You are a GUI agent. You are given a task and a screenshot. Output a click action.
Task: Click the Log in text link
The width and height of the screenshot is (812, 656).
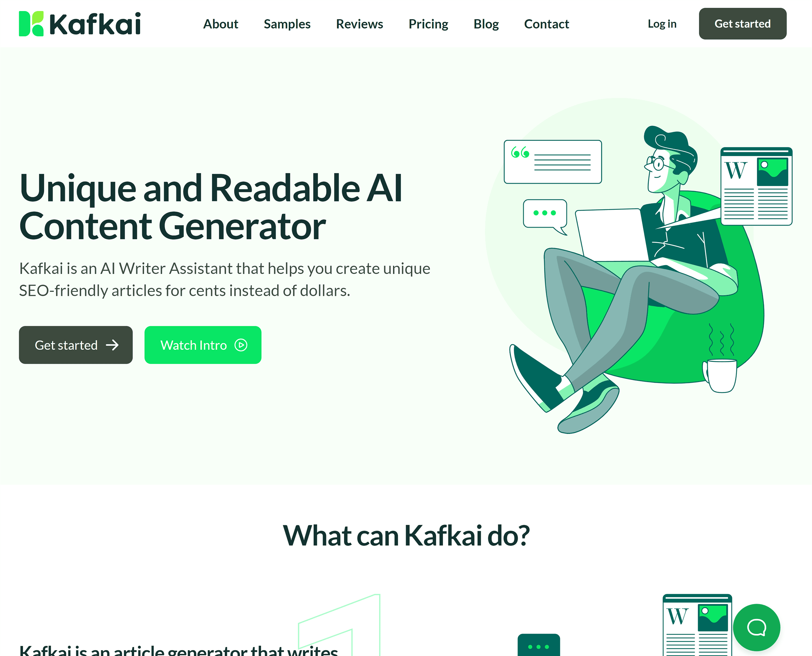tap(662, 23)
